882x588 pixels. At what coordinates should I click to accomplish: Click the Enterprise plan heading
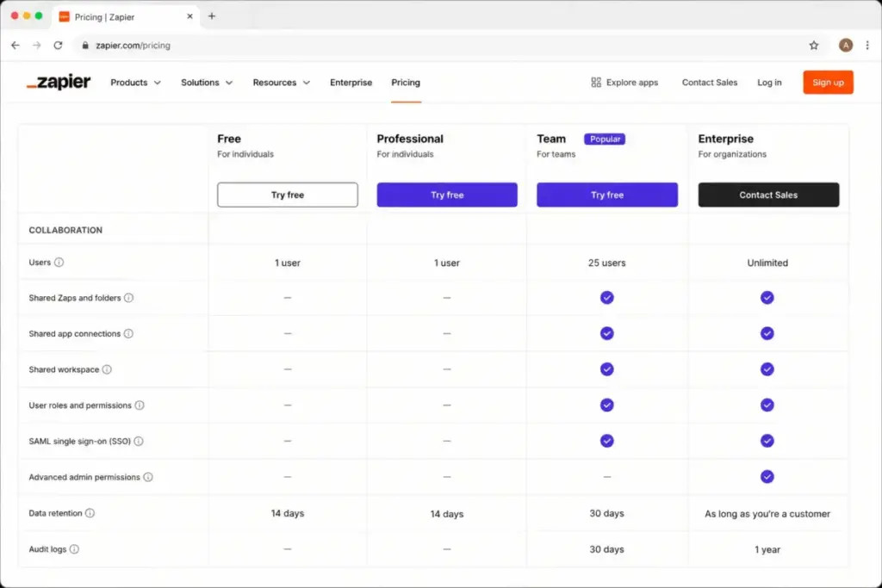coord(725,139)
